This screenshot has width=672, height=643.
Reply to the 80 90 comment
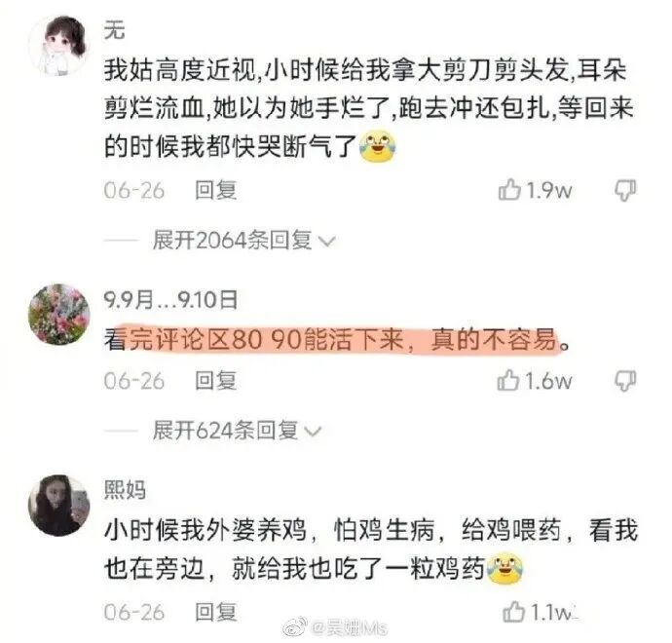215,380
